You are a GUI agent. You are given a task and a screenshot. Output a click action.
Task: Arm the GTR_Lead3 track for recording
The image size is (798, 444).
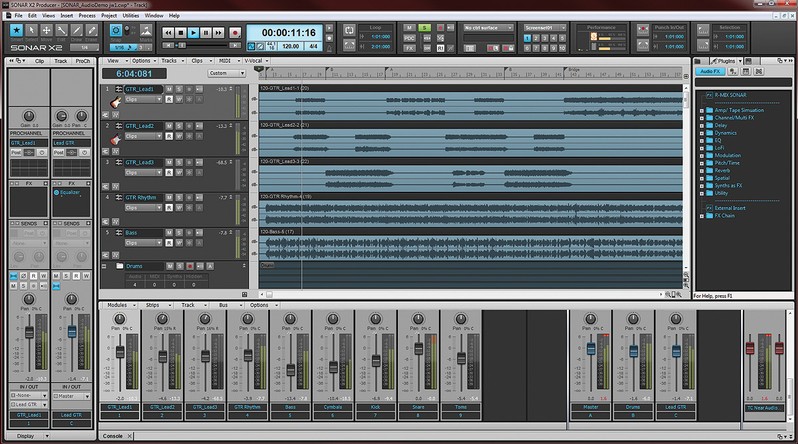tap(189, 162)
